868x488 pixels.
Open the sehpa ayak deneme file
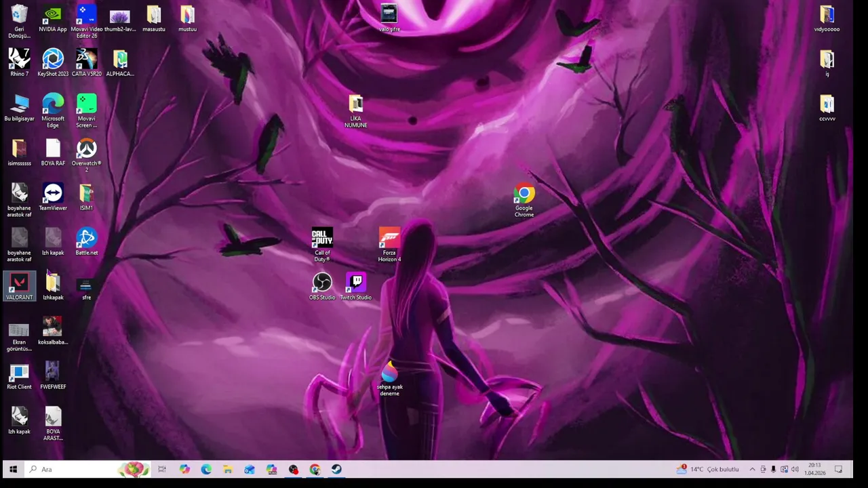tap(389, 379)
